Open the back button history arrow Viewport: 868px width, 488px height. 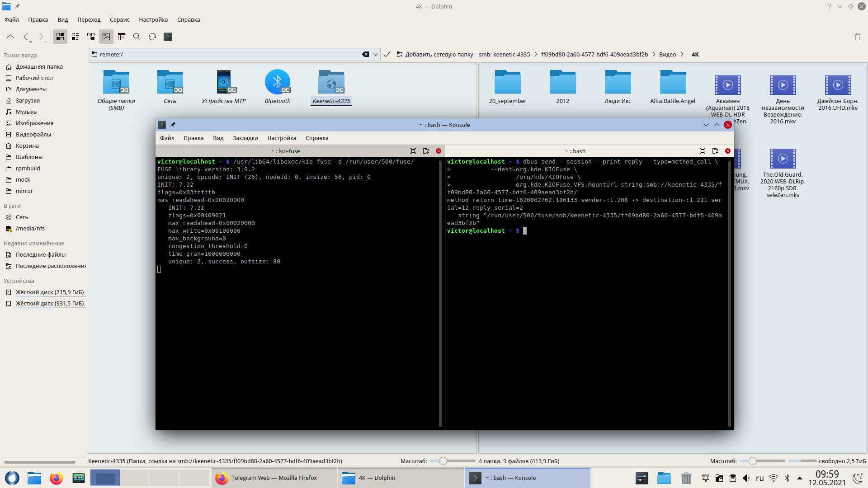click(30, 42)
